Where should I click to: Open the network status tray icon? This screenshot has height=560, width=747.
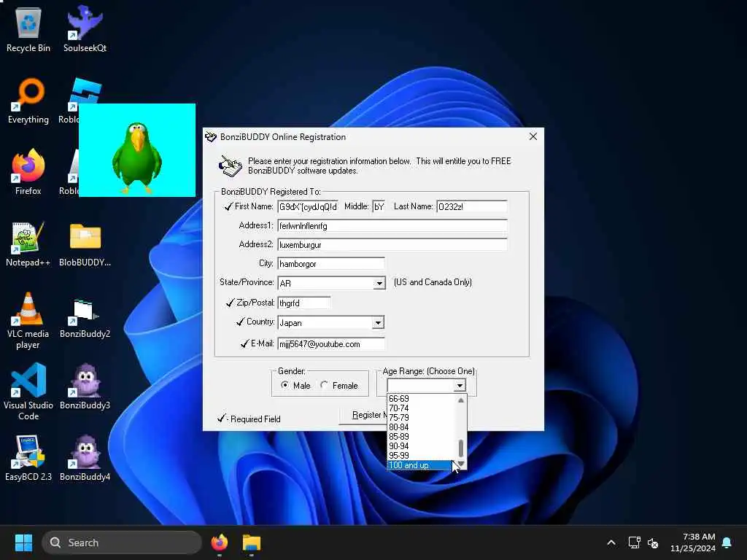click(634, 542)
